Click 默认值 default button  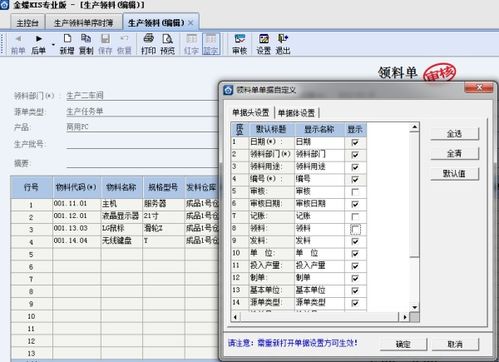tap(454, 174)
